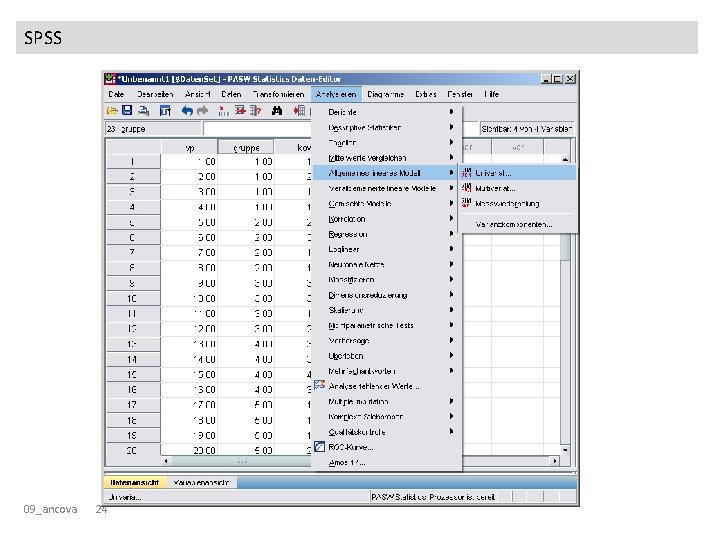
Task: Click the Save (floppy disk) toolbar icon
Action: (127, 110)
